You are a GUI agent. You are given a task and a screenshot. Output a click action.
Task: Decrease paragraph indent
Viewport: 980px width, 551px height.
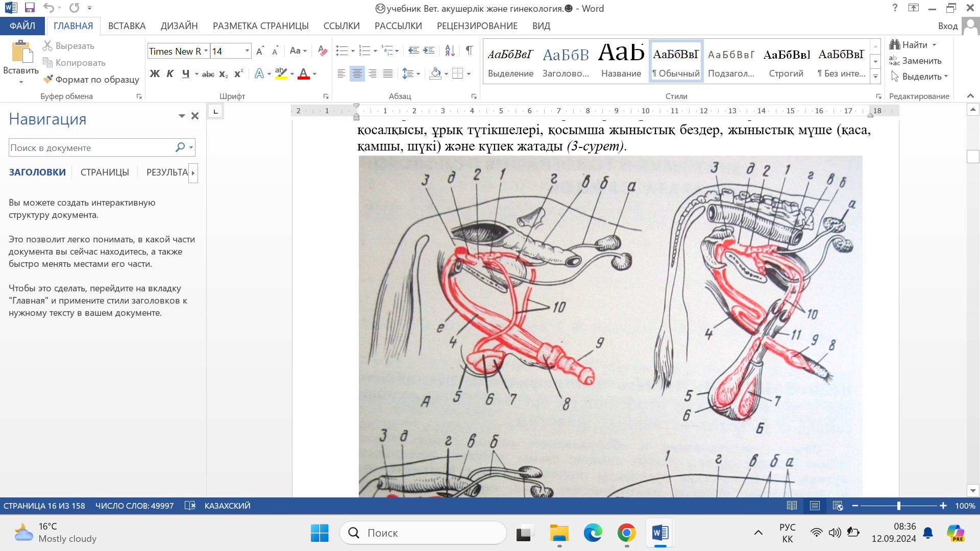click(x=413, y=51)
